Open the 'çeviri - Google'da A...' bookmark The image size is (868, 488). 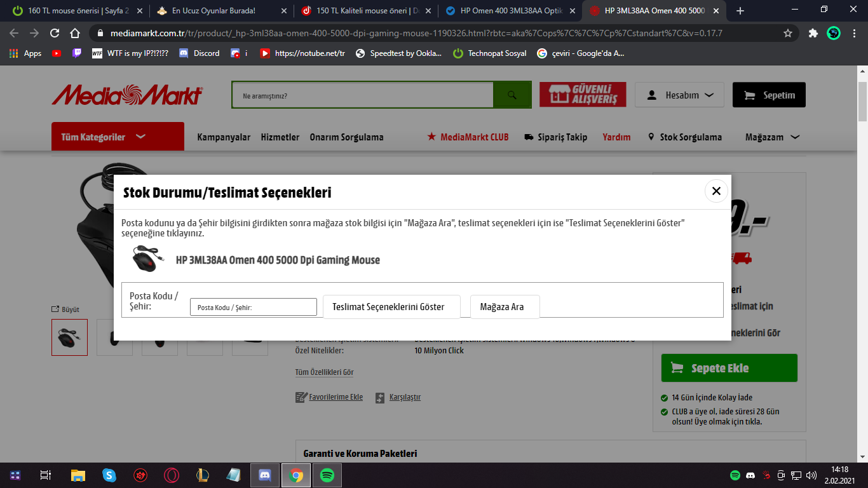[x=581, y=53]
